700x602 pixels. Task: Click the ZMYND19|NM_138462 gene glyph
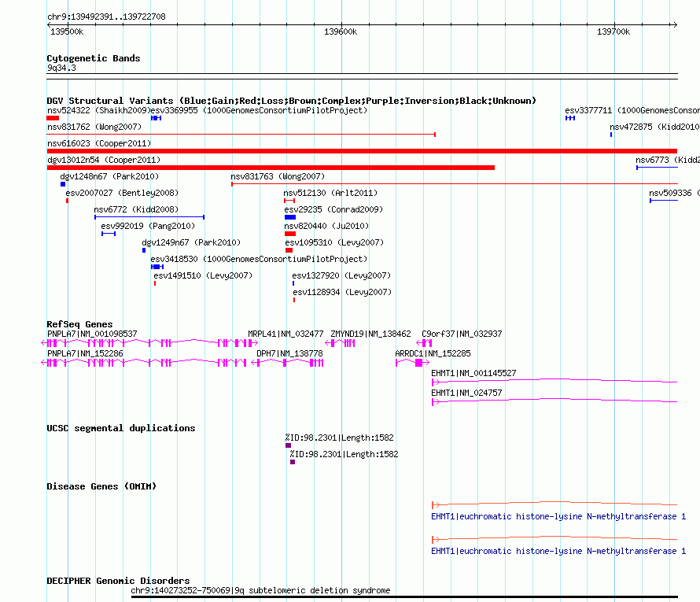[x=340, y=343]
